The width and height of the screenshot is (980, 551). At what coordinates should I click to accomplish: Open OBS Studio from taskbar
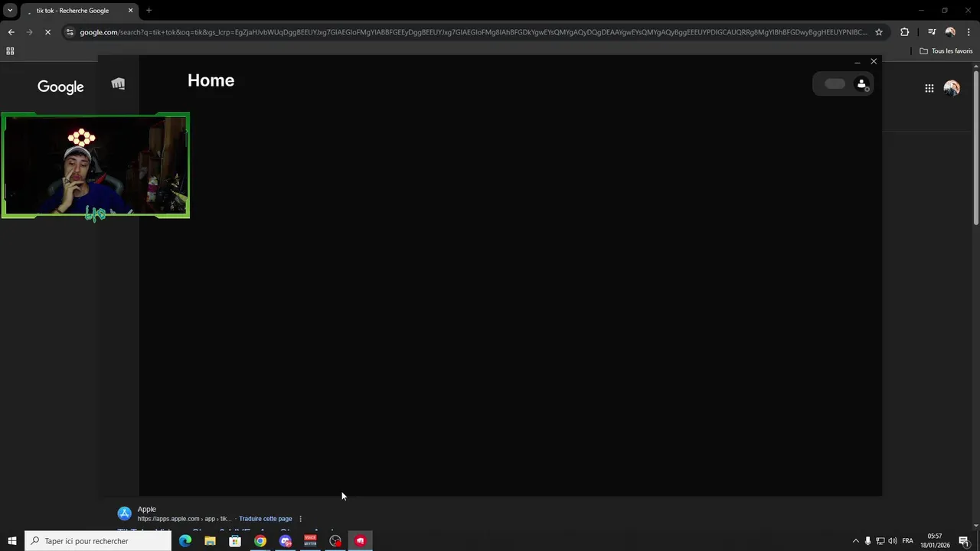coord(335,541)
